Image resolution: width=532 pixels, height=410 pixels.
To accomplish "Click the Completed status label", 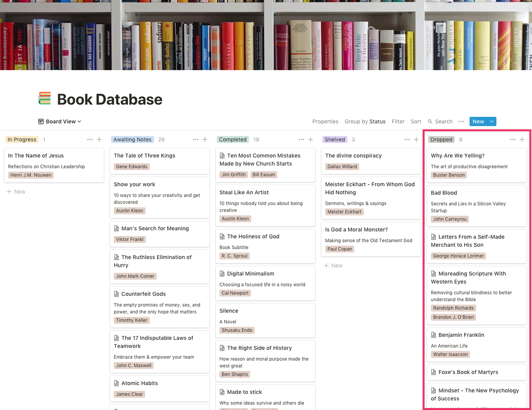I will coord(233,139).
